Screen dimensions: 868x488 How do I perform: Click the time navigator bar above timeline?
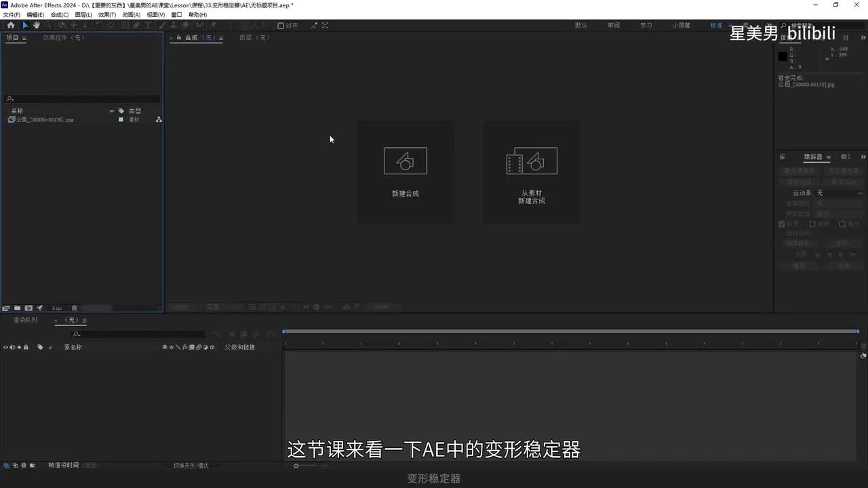pyautogui.click(x=571, y=331)
